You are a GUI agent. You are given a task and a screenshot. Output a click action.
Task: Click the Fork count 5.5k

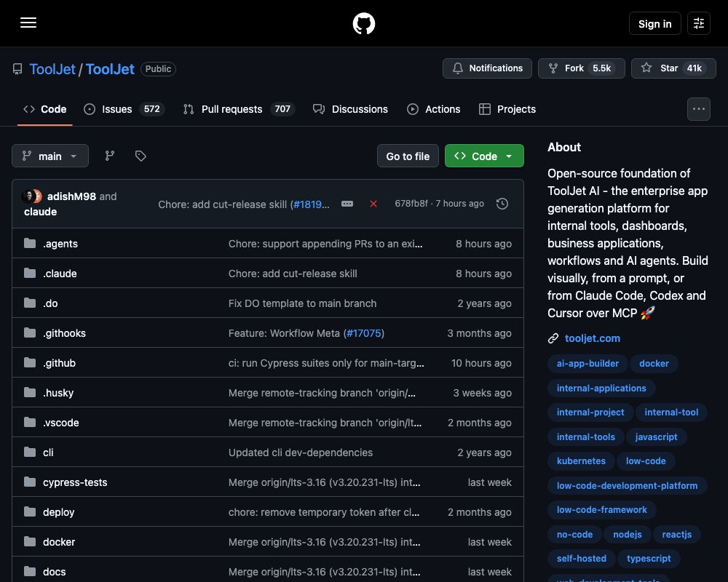coord(601,68)
